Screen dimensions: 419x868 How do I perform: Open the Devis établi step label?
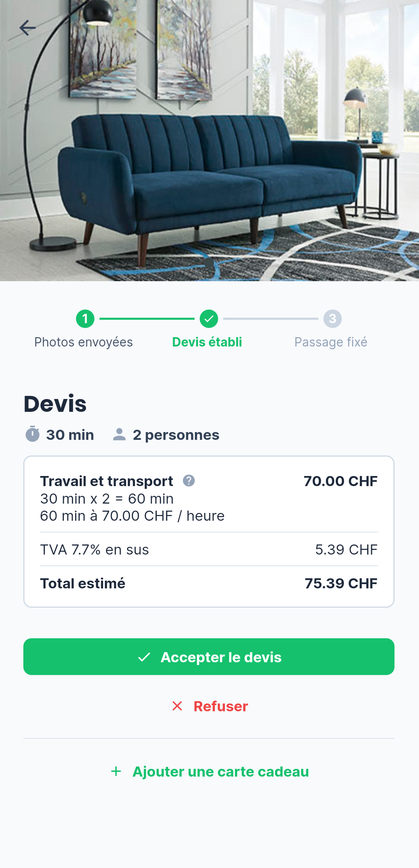207,342
